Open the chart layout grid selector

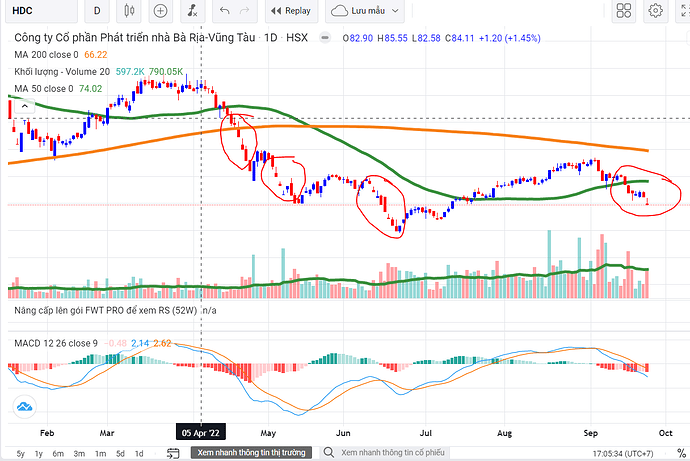click(x=624, y=11)
